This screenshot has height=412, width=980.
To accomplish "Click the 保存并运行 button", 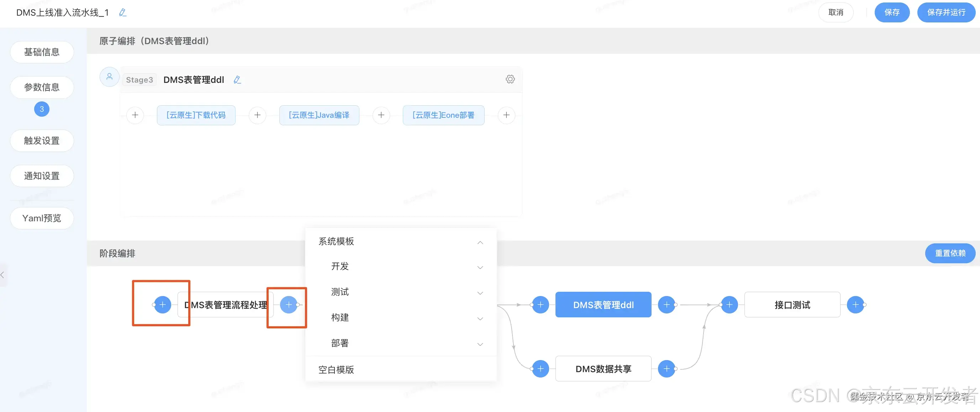I will [x=946, y=12].
